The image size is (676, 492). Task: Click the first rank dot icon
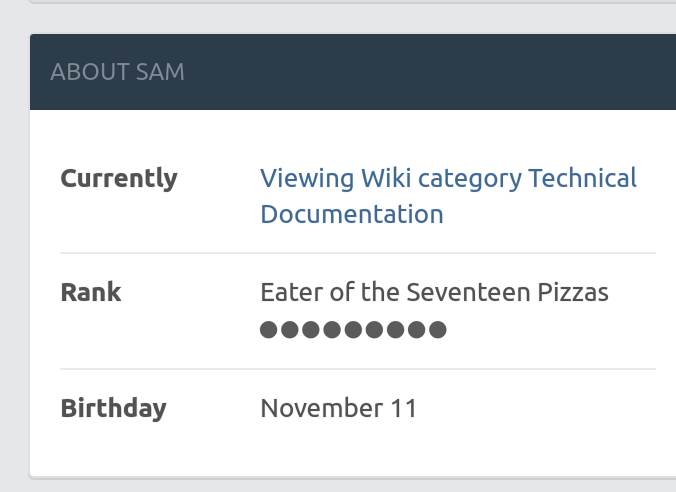click(268, 330)
